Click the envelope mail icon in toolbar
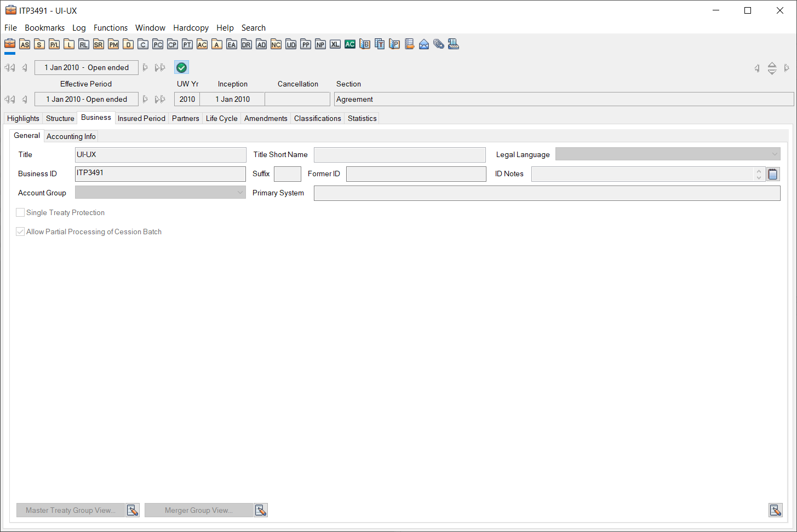This screenshot has height=532, width=797. coord(424,44)
